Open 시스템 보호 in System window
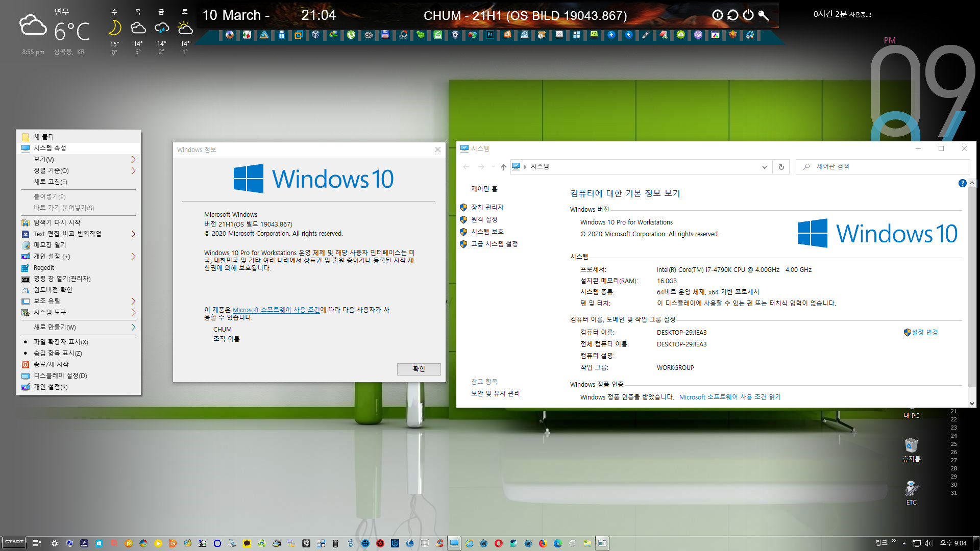The width and height of the screenshot is (980, 551). 487,232
